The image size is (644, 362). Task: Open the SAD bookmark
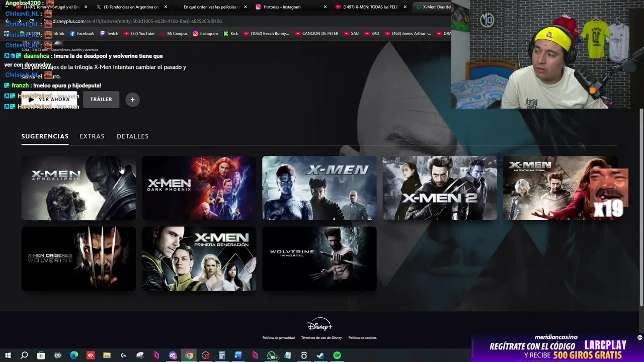tap(371, 34)
